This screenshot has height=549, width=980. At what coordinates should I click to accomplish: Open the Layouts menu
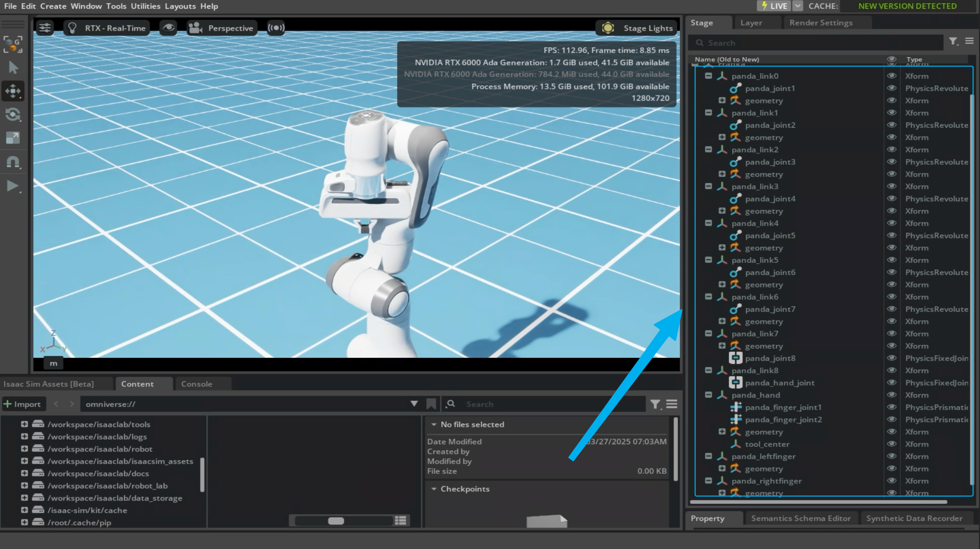point(180,6)
